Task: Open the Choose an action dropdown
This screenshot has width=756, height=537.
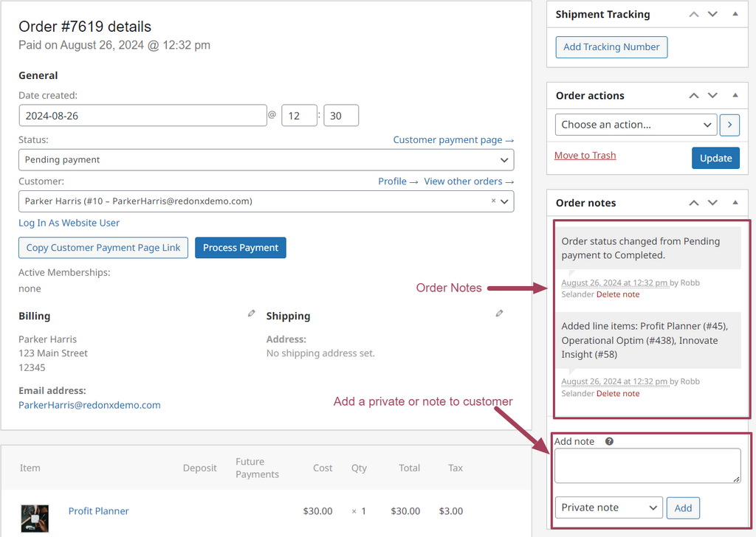Action: pyautogui.click(x=635, y=125)
